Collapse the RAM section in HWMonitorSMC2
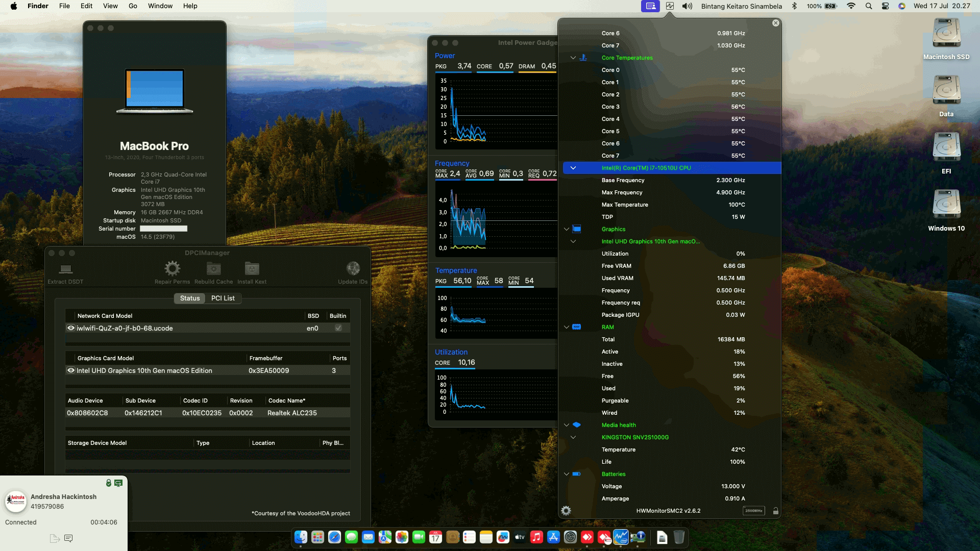The height and width of the screenshot is (551, 980). pyautogui.click(x=567, y=327)
